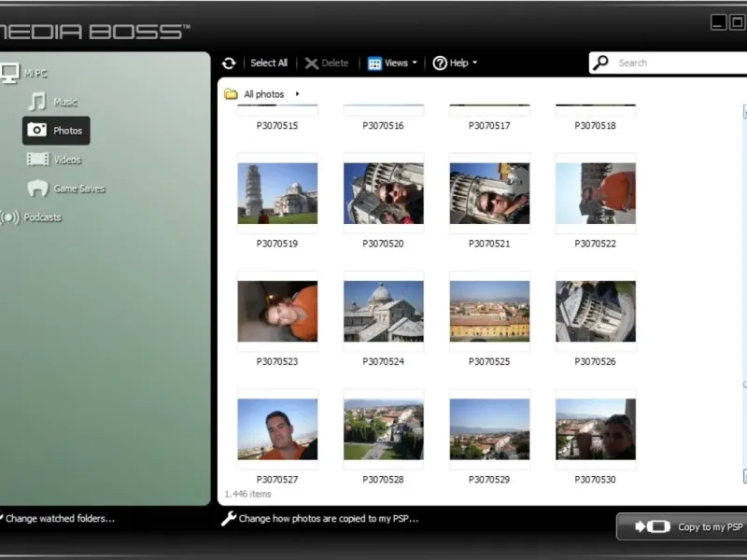Select the Podcasts label in sidebar
This screenshot has height=560, width=747.
tap(42, 217)
